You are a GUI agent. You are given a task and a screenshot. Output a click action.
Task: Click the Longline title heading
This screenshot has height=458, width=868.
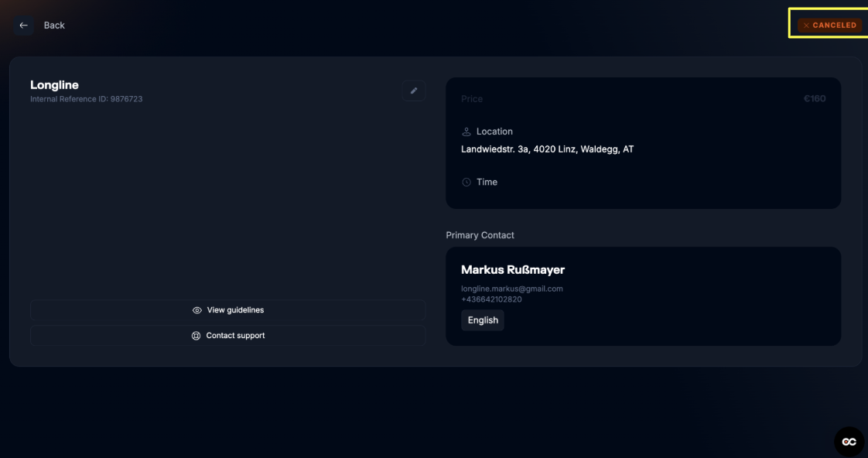[x=54, y=85]
